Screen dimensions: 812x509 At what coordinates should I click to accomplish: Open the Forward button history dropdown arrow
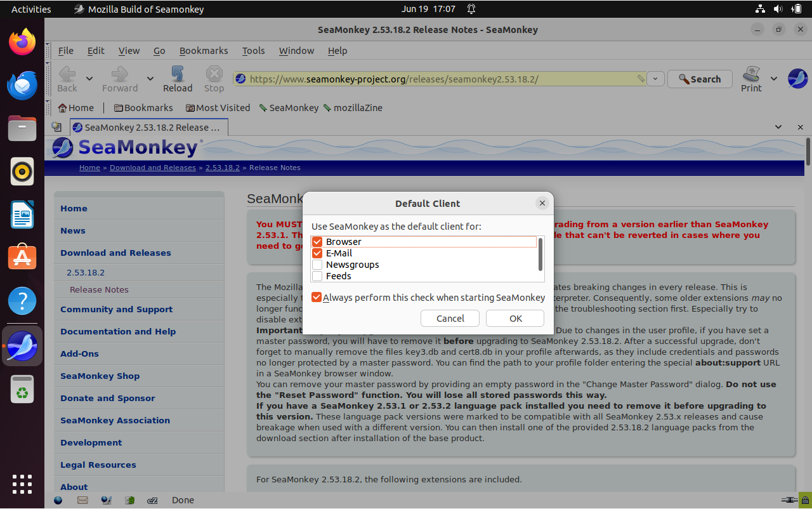tap(150, 79)
